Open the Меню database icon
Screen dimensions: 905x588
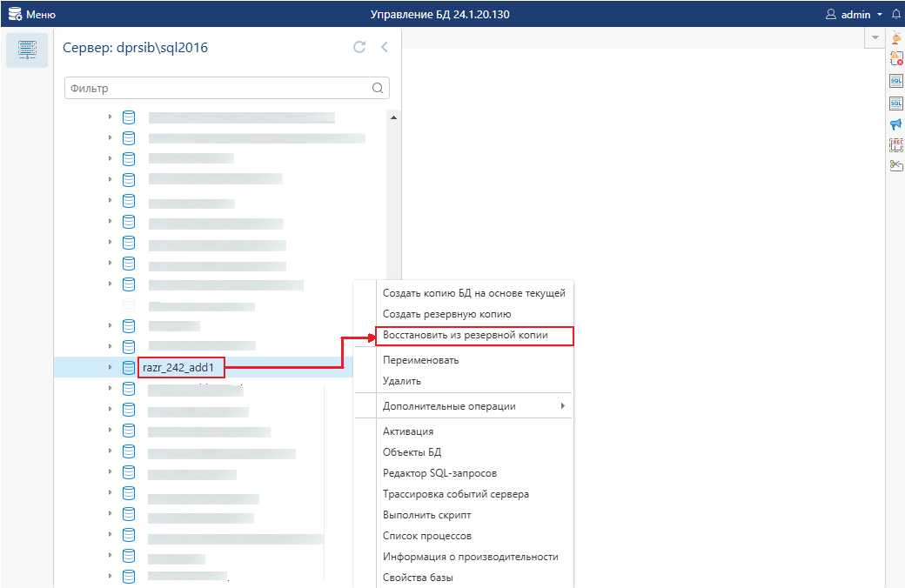click(15, 14)
